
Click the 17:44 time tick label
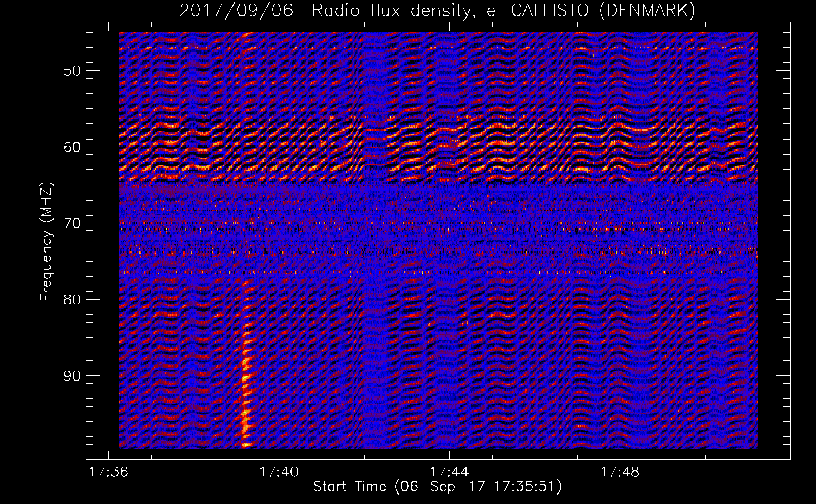click(x=449, y=472)
